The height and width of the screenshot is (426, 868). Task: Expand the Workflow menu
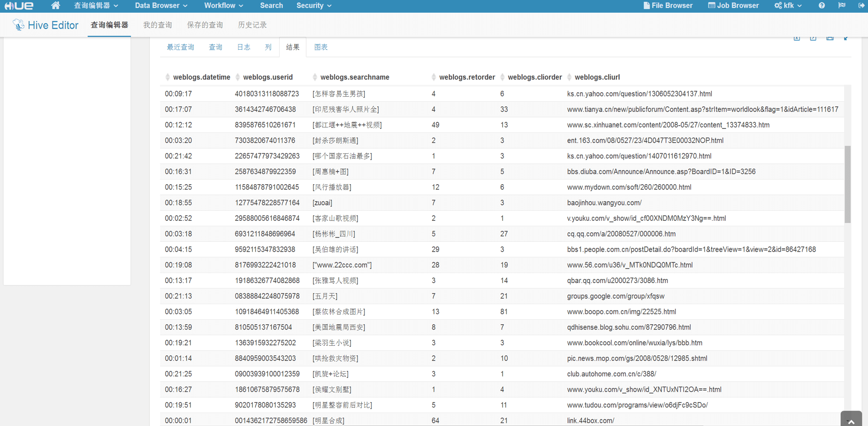(x=223, y=6)
